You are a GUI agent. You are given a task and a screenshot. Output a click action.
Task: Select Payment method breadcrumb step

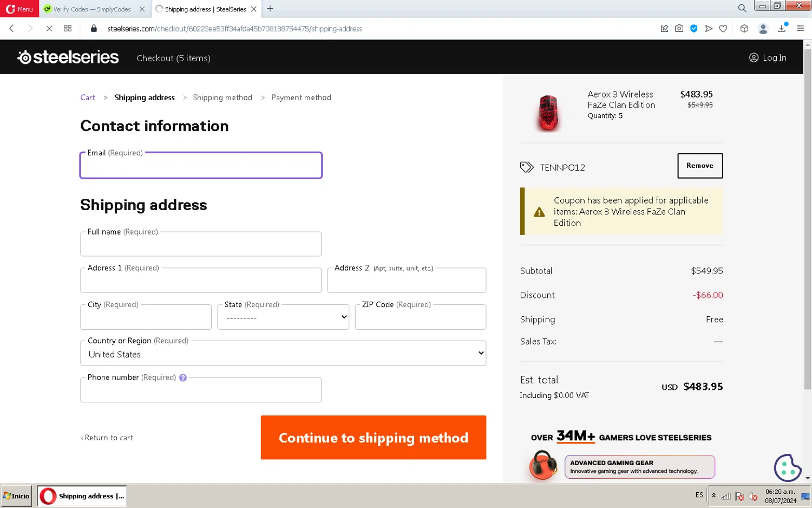301,97
